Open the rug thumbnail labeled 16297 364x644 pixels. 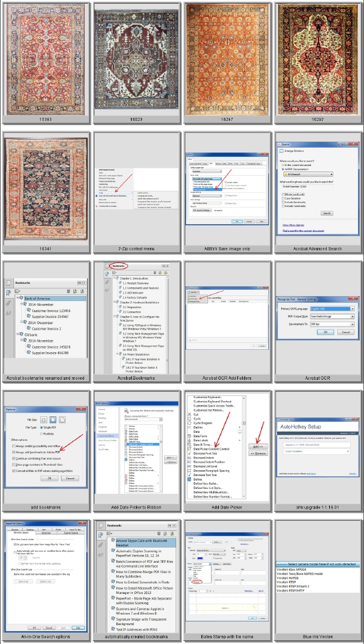(x=318, y=59)
